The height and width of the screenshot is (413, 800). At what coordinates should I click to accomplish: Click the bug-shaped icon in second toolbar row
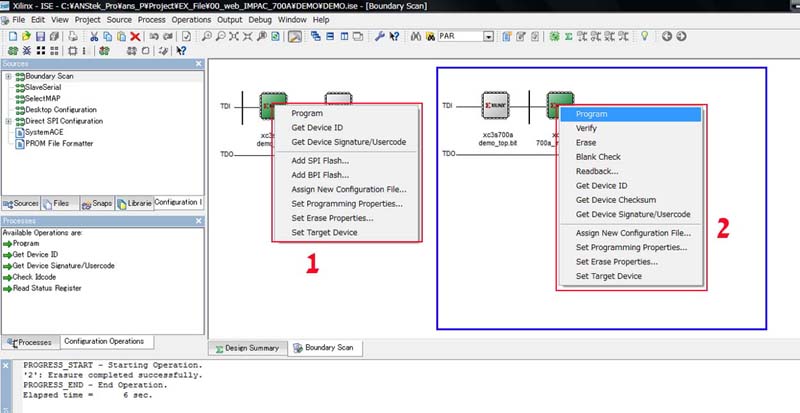(x=27, y=51)
